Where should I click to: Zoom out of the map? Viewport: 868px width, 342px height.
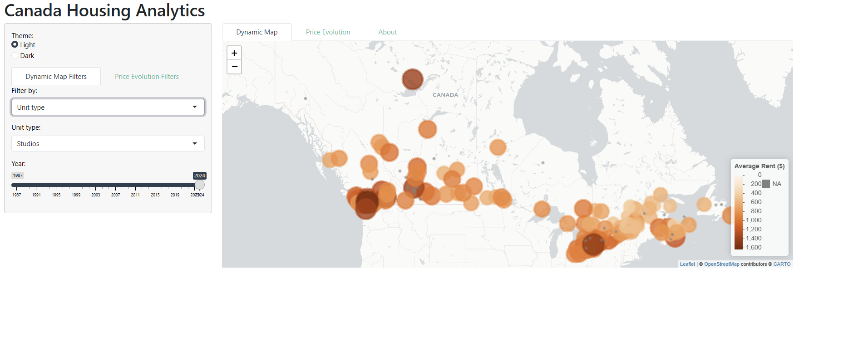click(x=234, y=67)
